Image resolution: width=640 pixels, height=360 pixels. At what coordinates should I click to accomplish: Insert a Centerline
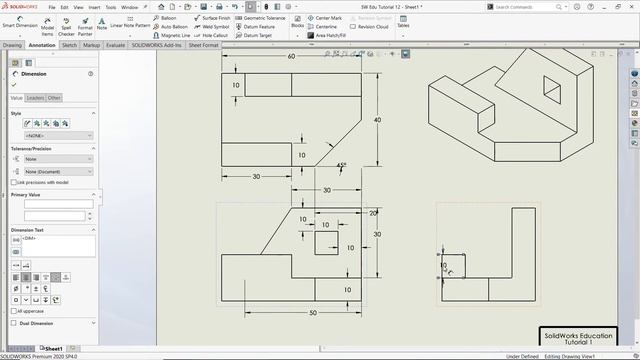pos(322,27)
